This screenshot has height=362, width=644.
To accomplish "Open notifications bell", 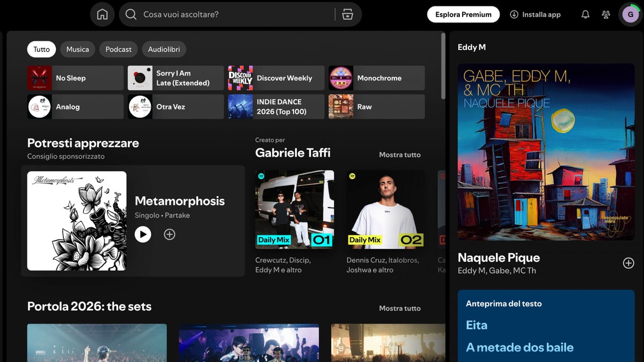I will pyautogui.click(x=586, y=14).
